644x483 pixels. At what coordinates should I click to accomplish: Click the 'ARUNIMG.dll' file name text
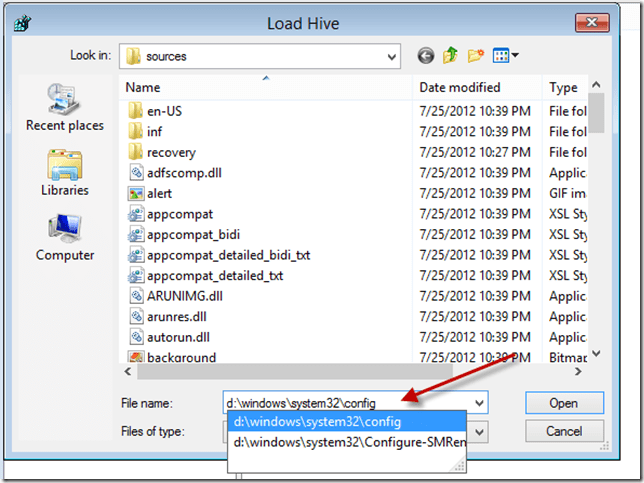click(x=185, y=296)
